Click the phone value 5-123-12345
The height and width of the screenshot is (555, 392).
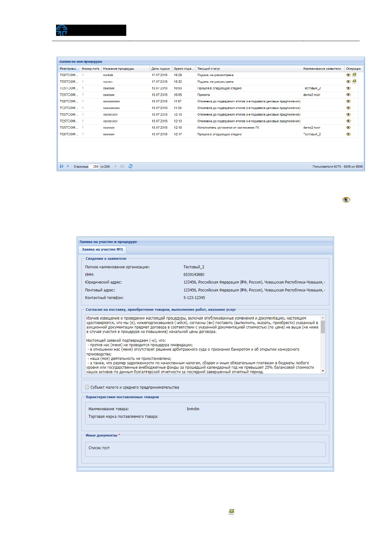194,298
